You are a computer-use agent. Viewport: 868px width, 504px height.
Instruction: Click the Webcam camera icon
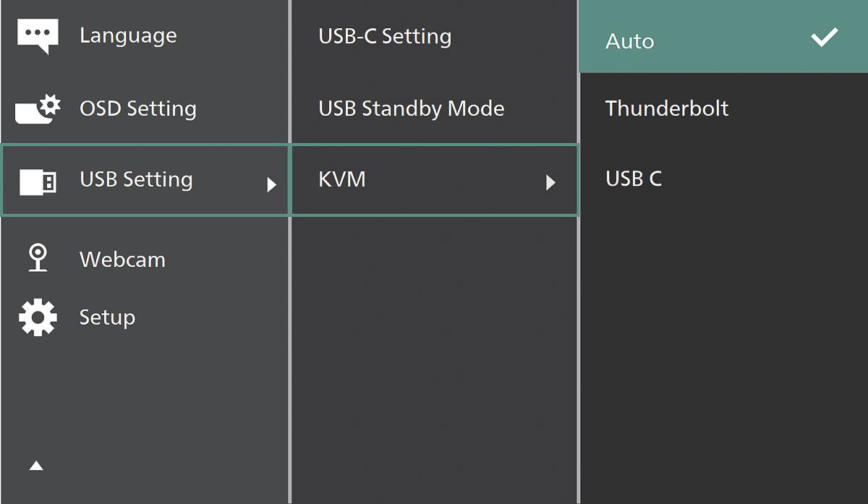37,258
